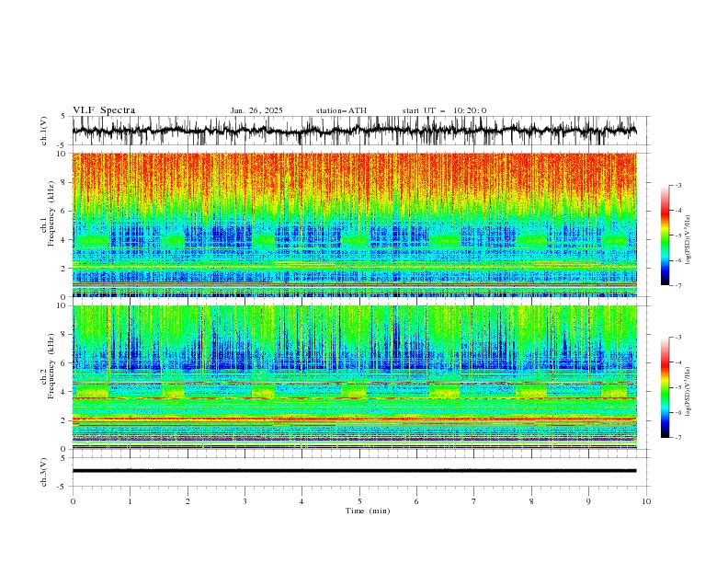The width and height of the screenshot is (728, 563).
Task: Click time axis tick label "3"
Action: (x=245, y=501)
